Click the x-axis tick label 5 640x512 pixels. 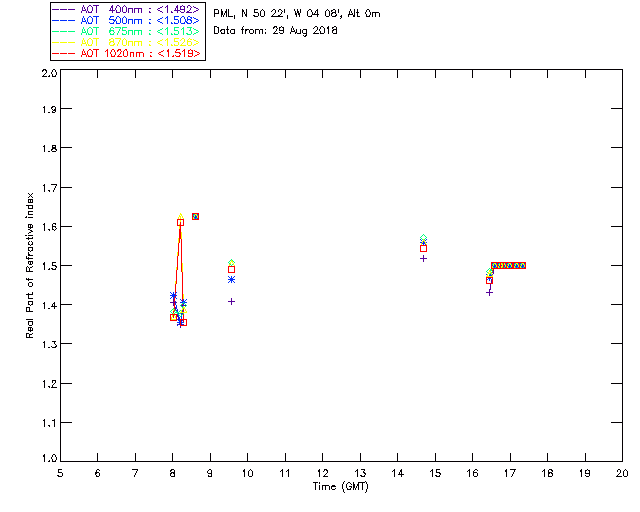point(60,473)
